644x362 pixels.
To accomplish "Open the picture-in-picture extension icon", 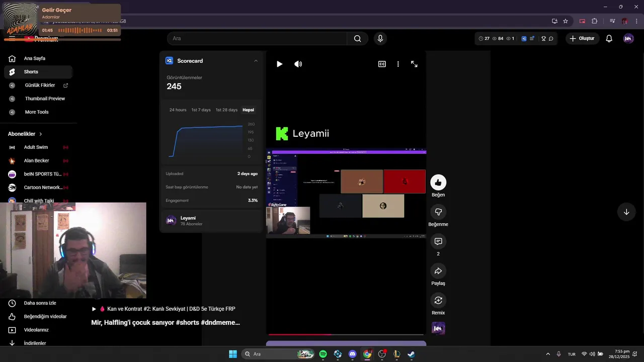I will (582, 21).
